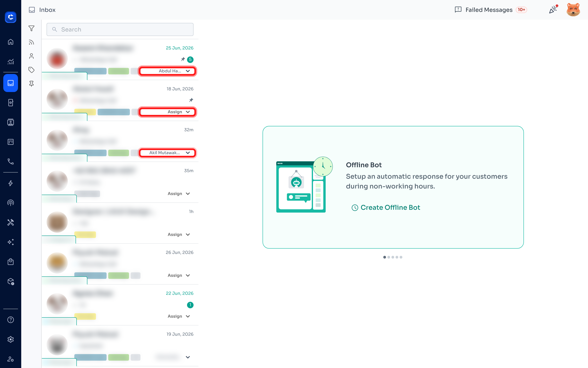Click the 10+ failed messages badge
This screenshot has width=588, height=368.
pos(521,10)
